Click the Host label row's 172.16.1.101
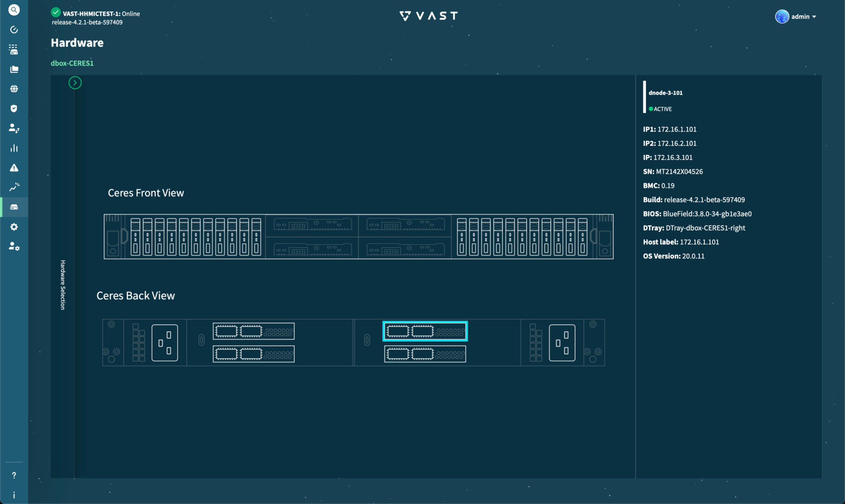This screenshot has height=504, width=845. click(x=699, y=242)
